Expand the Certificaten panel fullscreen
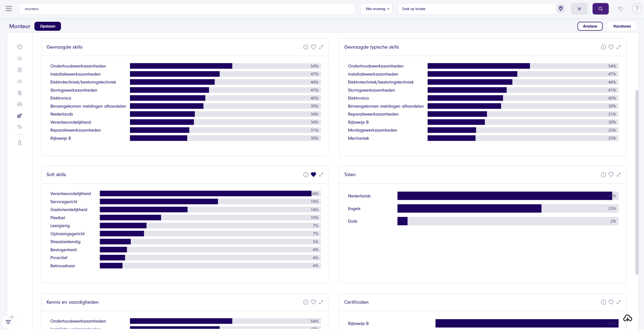The image size is (644, 330). [x=619, y=302]
